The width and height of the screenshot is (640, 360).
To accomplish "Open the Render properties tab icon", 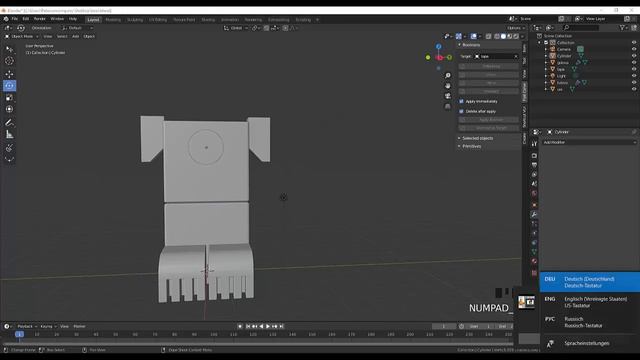I will pyautogui.click(x=534, y=156).
